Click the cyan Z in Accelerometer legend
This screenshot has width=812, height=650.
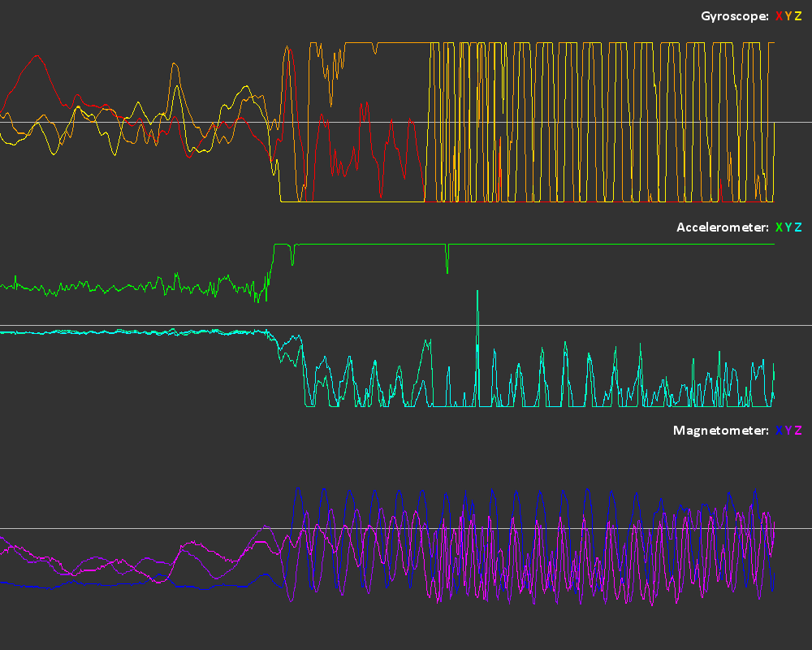point(798,227)
